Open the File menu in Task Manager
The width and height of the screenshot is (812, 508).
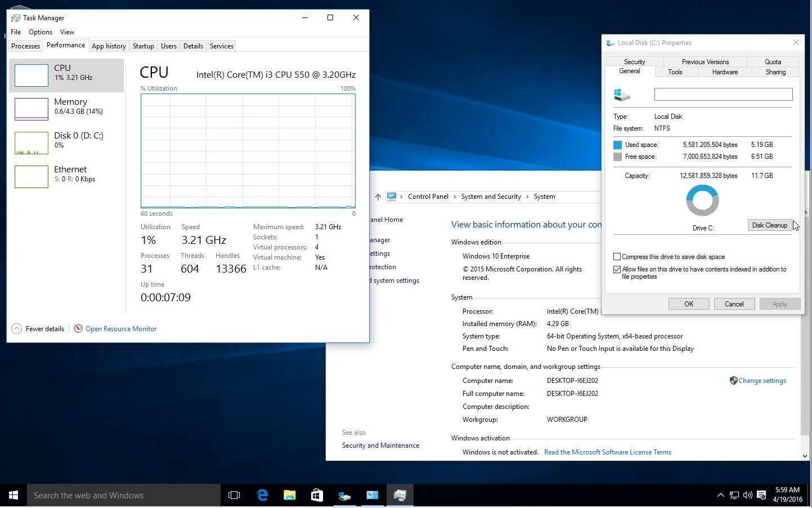click(16, 32)
